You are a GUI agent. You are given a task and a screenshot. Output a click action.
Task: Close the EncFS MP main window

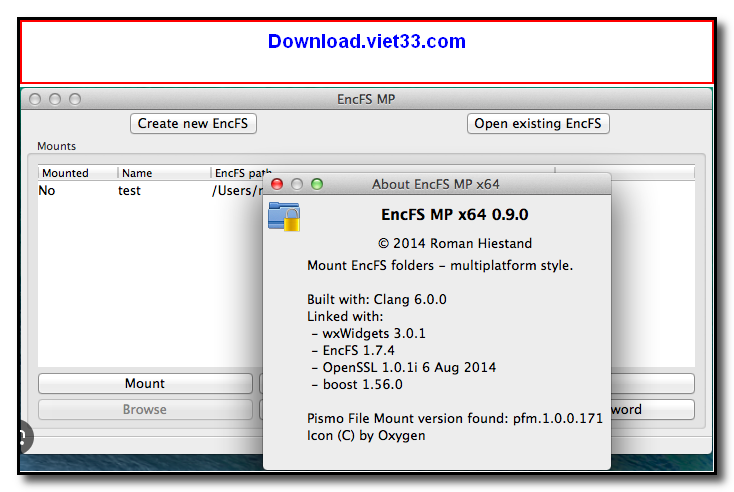[35, 99]
